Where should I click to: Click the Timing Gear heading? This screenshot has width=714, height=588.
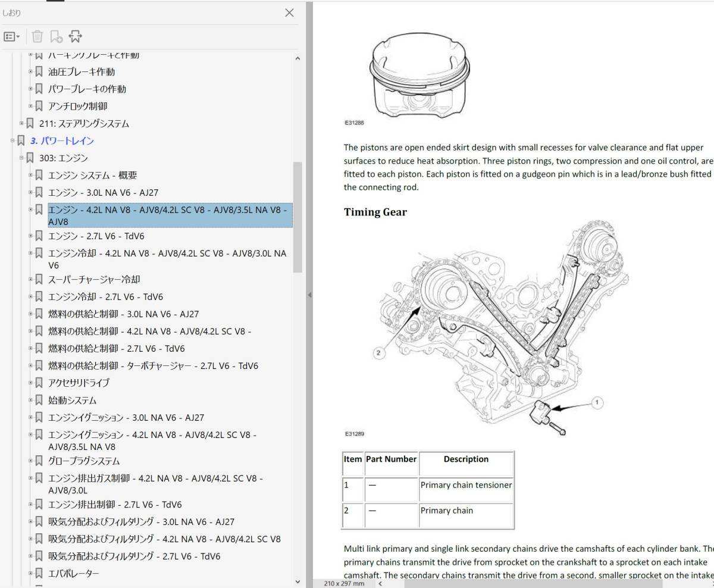click(x=375, y=212)
